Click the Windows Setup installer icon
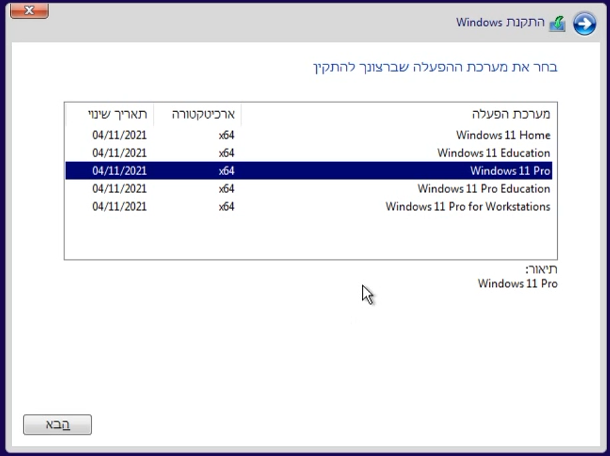This screenshot has width=610, height=456. pos(557,24)
